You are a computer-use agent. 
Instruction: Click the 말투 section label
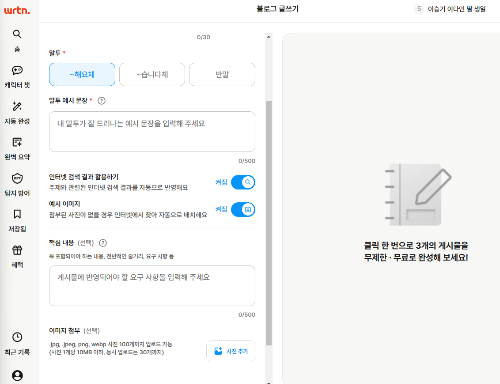(x=55, y=53)
